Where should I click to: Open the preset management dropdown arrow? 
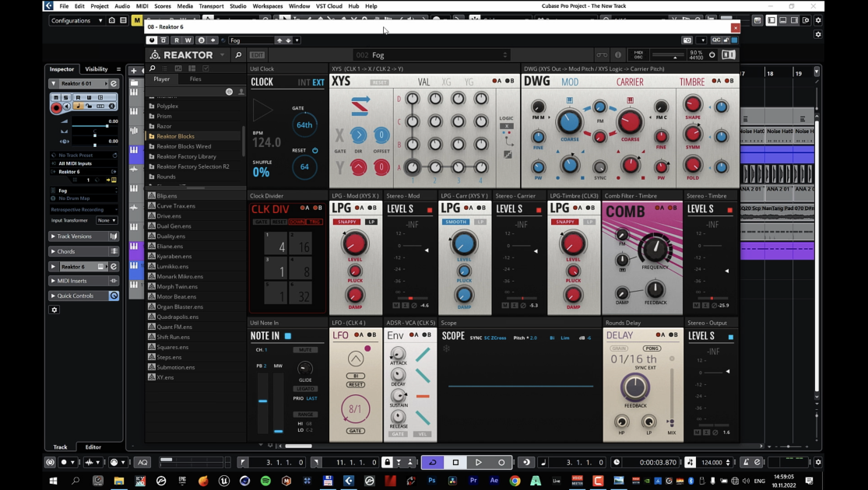(x=297, y=40)
